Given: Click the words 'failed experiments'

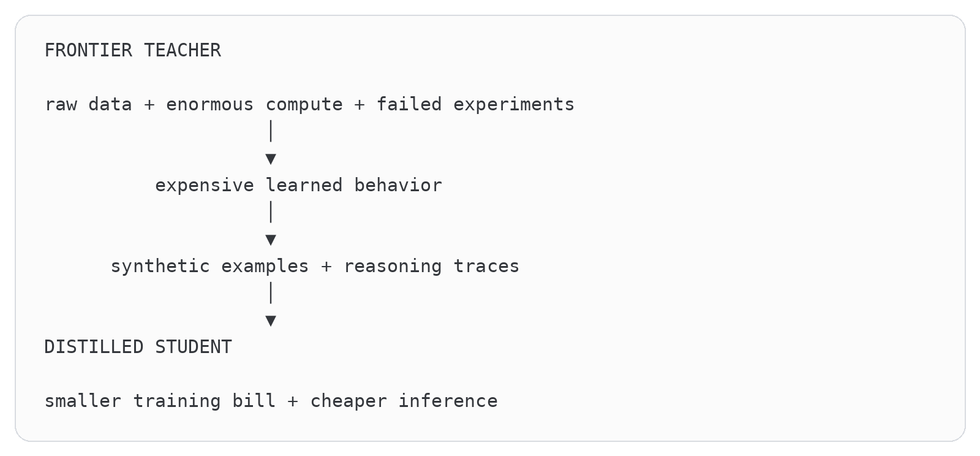Looking at the screenshot, I should [x=475, y=105].
